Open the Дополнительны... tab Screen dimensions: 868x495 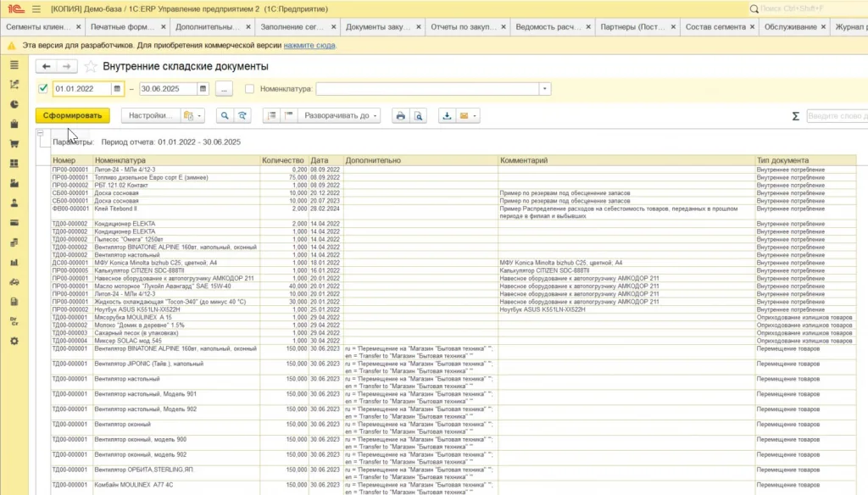click(208, 26)
